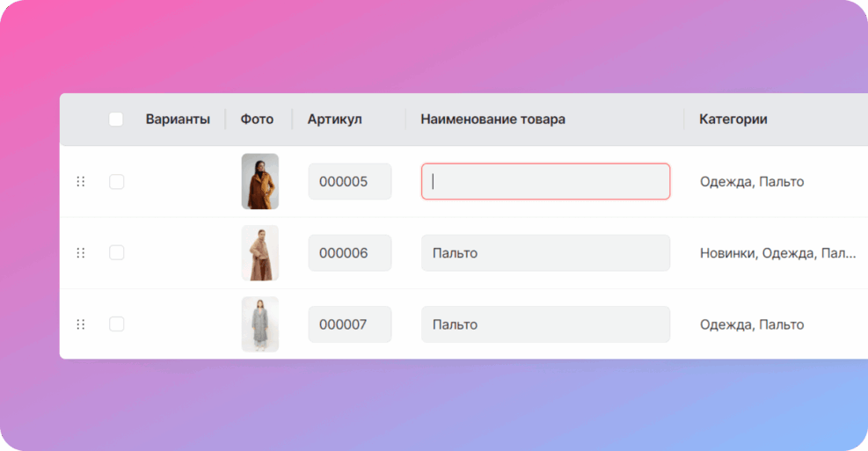Open categories cell for item 000005
This screenshot has width=868, height=451.
(751, 182)
